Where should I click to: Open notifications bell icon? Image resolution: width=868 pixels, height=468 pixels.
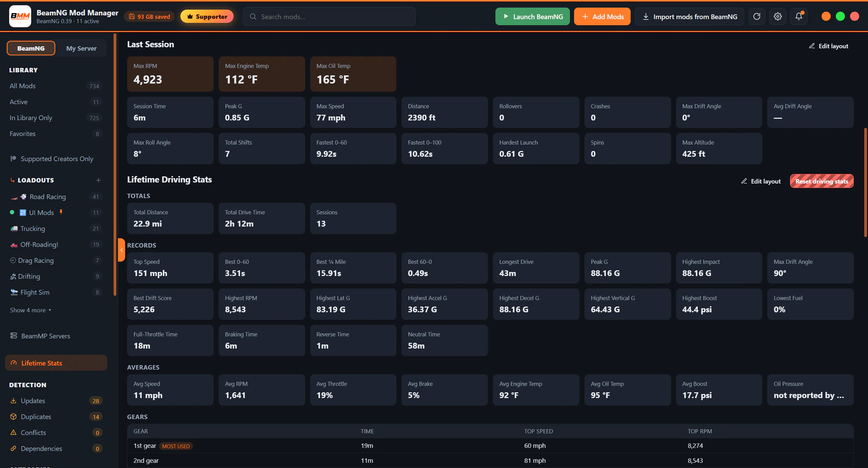[799, 17]
